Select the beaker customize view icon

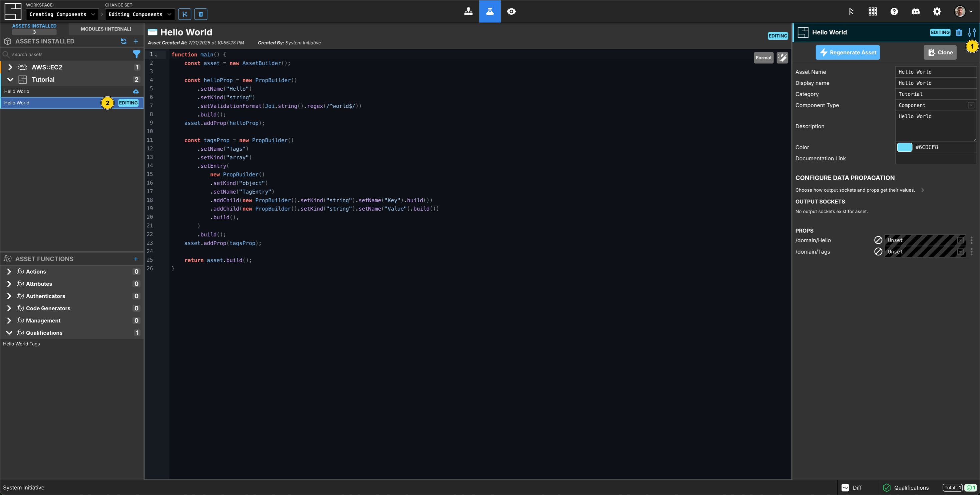490,11
